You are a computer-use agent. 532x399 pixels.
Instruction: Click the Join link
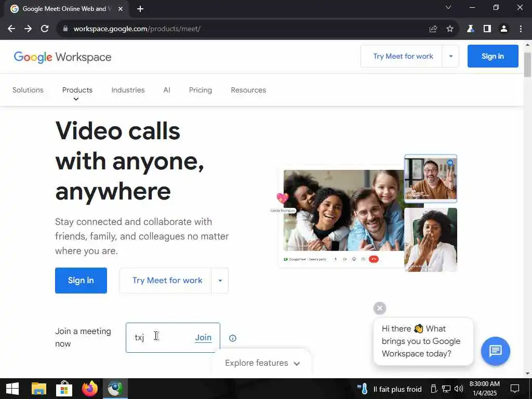pyautogui.click(x=203, y=338)
